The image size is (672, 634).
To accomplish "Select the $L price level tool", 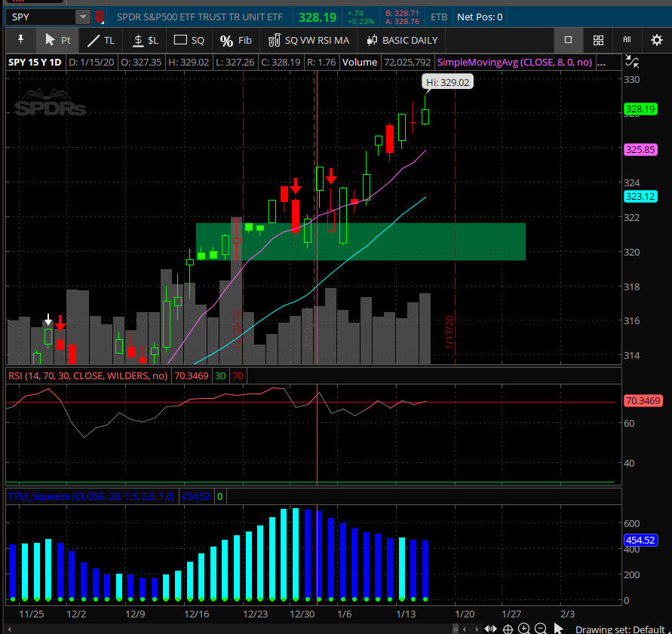I will tap(145, 40).
